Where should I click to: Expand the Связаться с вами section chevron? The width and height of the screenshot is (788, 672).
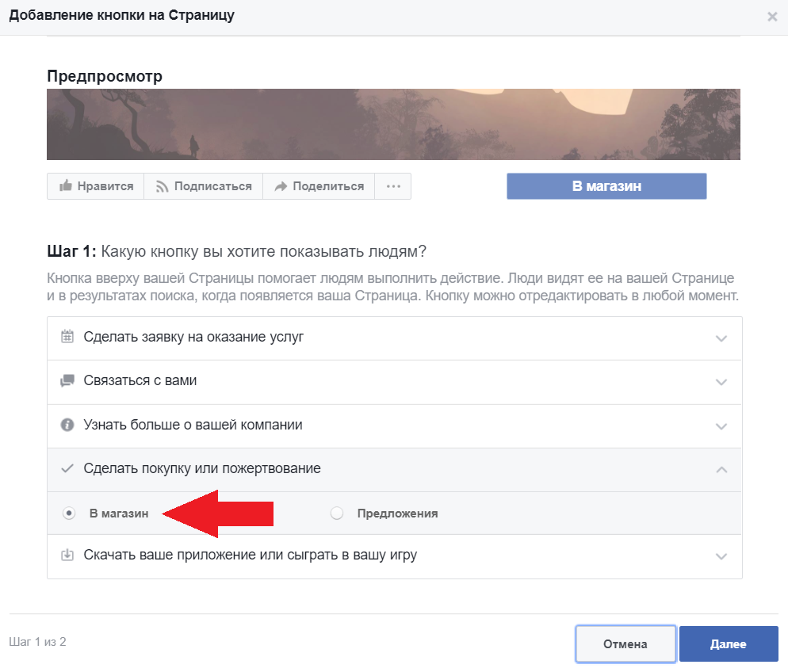pyautogui.click(x=721, y=382)
